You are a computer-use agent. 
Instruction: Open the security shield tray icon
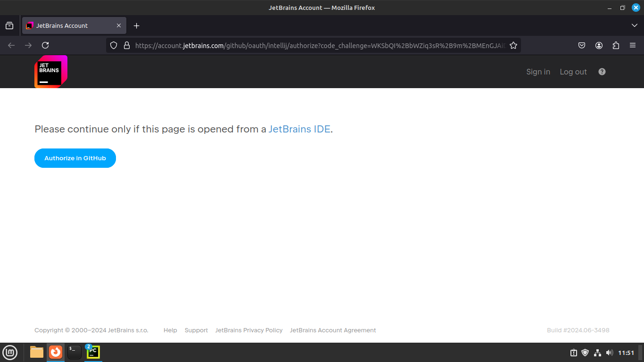pos(585,353)
